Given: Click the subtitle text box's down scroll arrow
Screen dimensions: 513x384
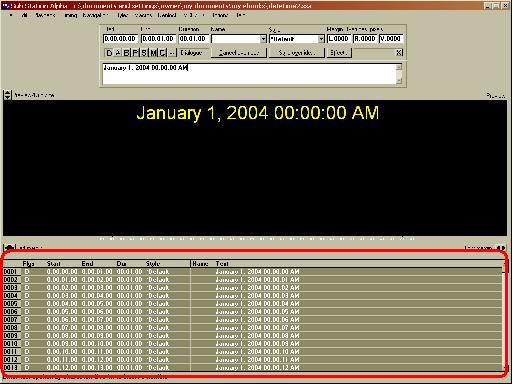Looking at the screenshot, I should tap(399, 81).
